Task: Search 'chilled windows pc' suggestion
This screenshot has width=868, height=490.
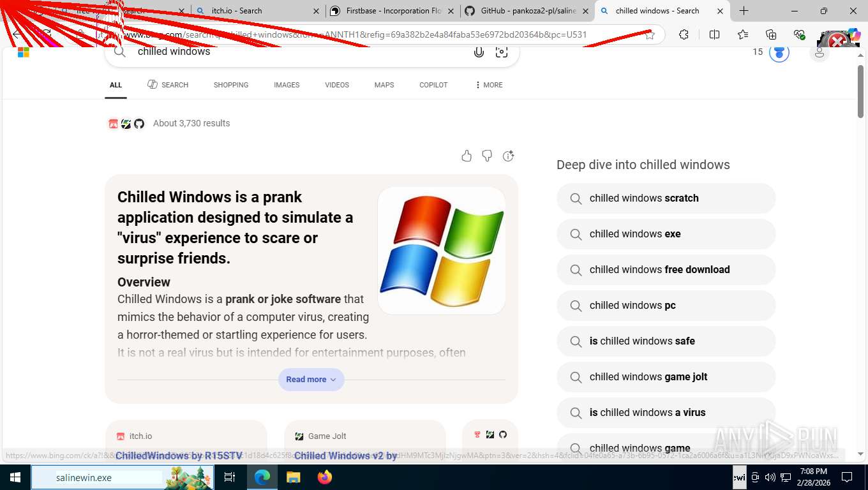Action: [666, 306]
